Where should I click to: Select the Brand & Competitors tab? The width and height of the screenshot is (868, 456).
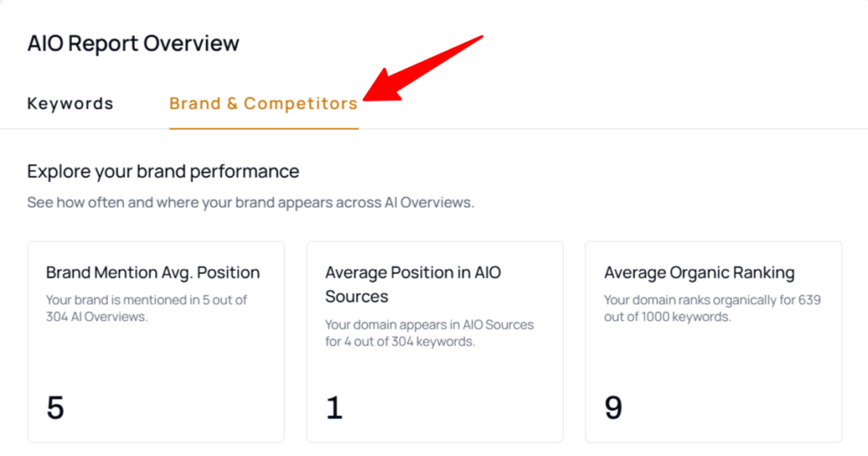263,104
